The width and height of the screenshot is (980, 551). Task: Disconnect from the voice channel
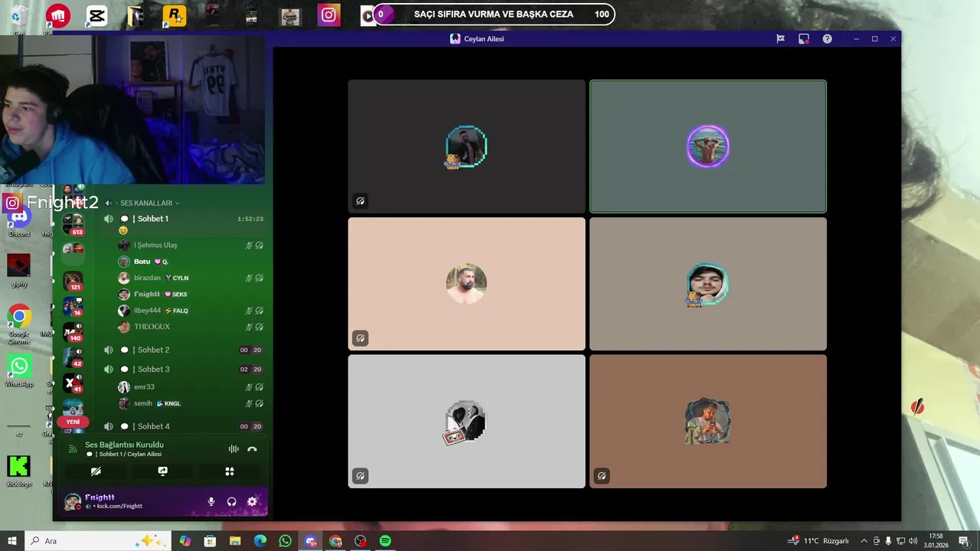(252, 449)
